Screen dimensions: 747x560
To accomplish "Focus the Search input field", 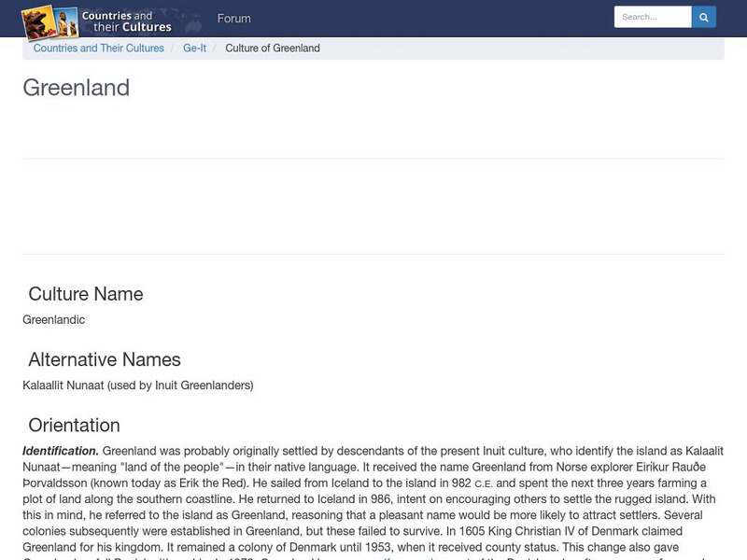I will (x=653, y=17).
